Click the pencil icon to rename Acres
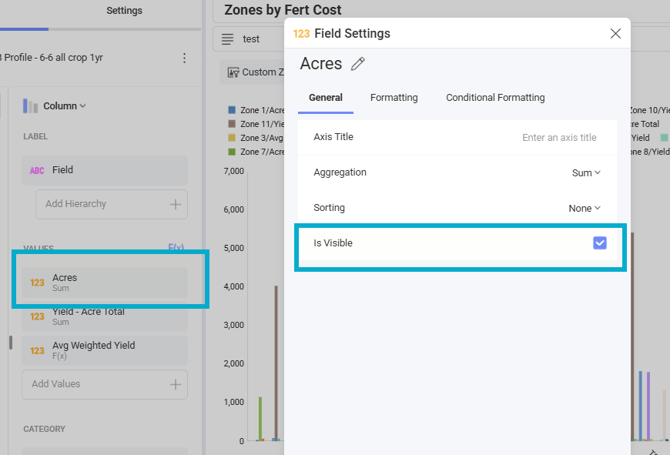 (x=358, y=64)
